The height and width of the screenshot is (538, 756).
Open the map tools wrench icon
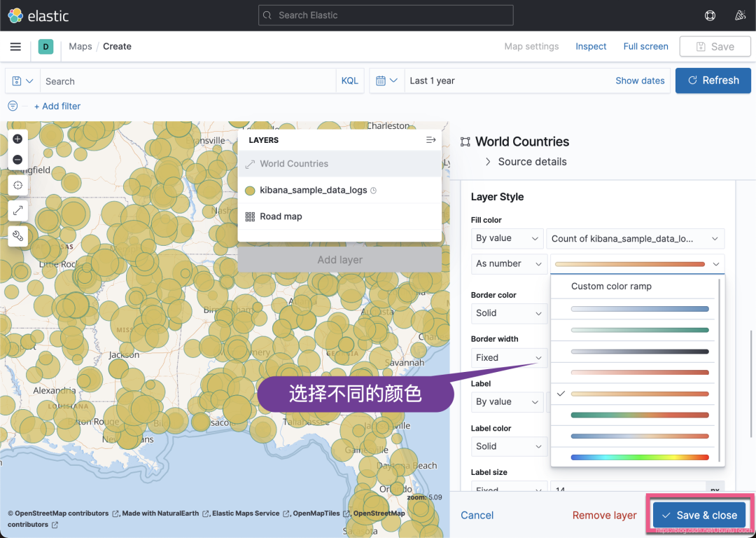click(x=17, y=237)
